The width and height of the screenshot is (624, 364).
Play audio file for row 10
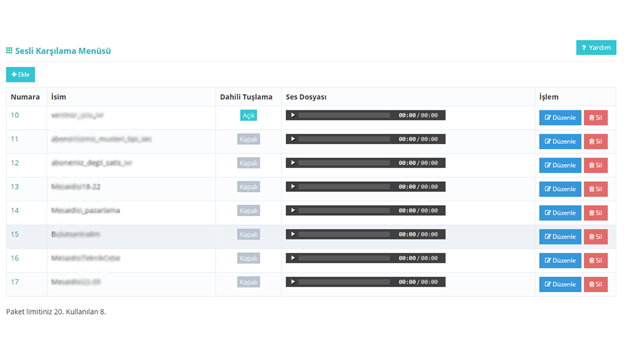(x=293, y=115)
